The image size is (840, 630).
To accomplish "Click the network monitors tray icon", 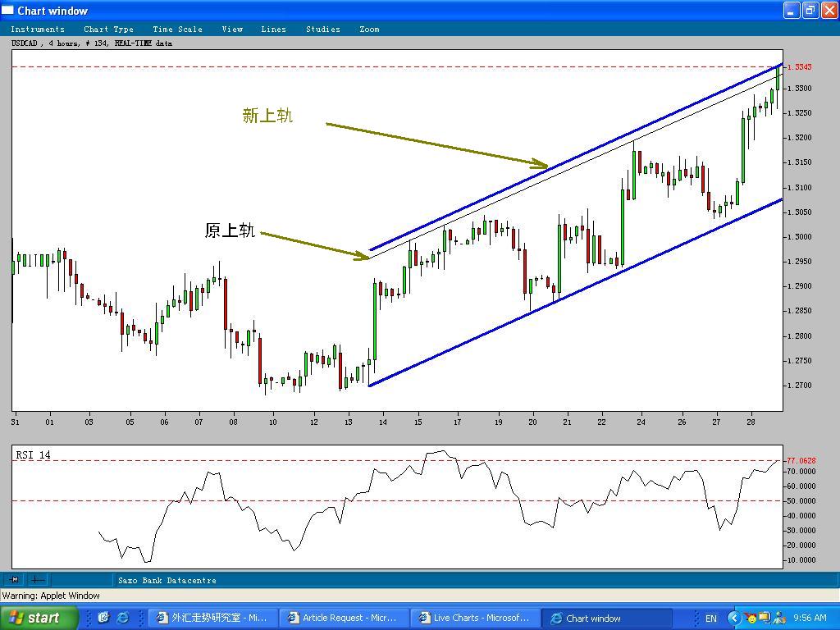I will pos(765,619).
